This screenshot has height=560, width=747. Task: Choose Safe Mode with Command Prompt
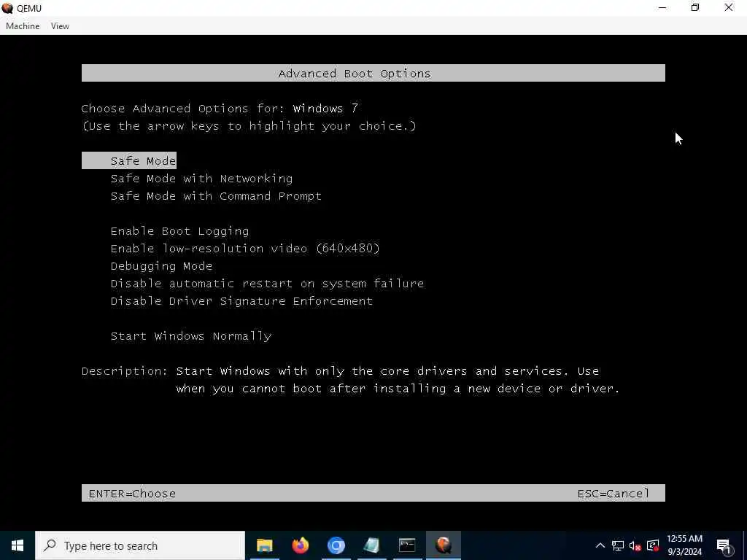[216, 196]
